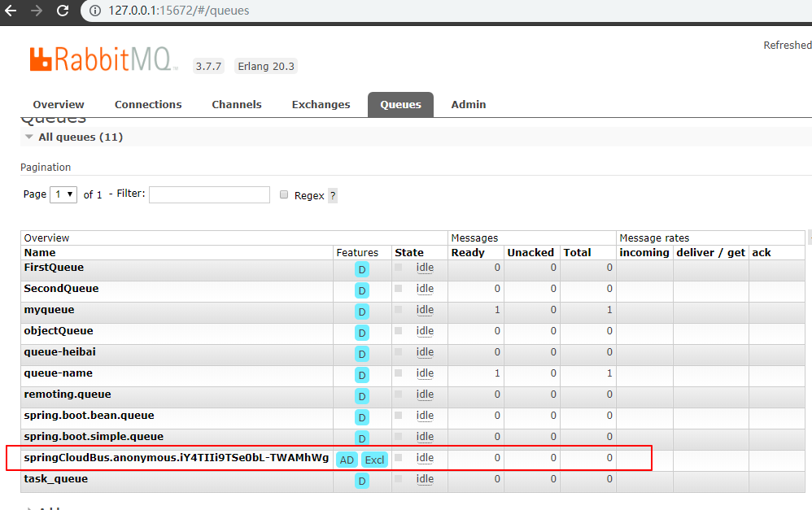Image resolution: width=812 pixels, height=510 pixels.
Task: Click the RabbitMQ logo
Action: point(104,60)
